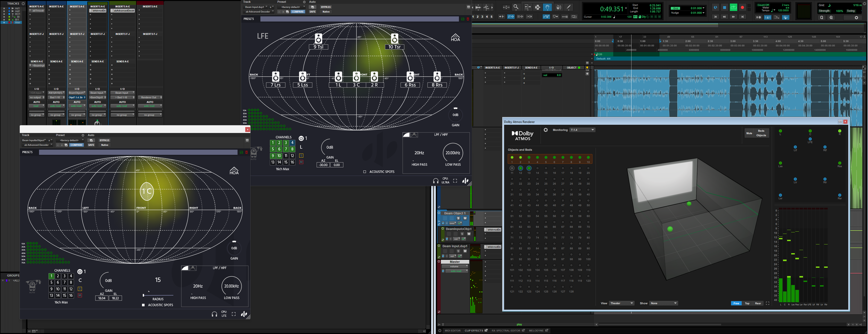This screenshot has width=868, height=334.
Task: Click quantize settings gear in Grid panel
Action: click(x=856, y=18)
